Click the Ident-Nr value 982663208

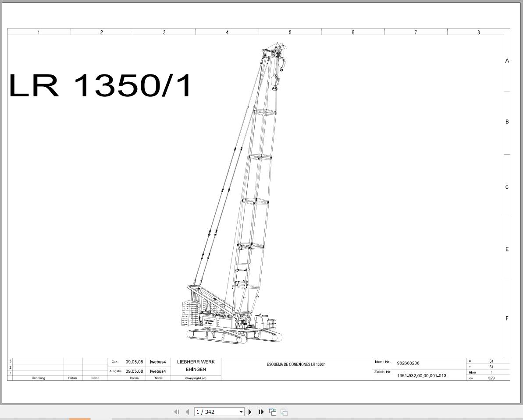(x=408, y=363)
